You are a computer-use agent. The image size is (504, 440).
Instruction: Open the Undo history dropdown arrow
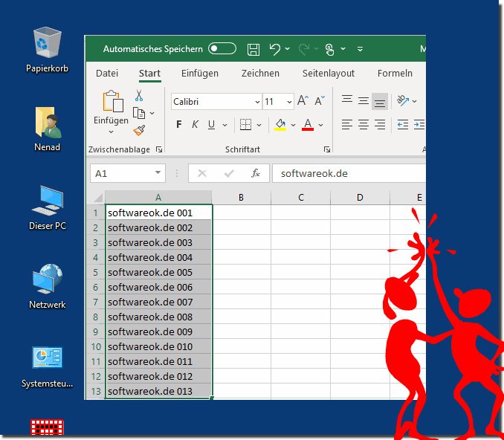tap(288, 49)
